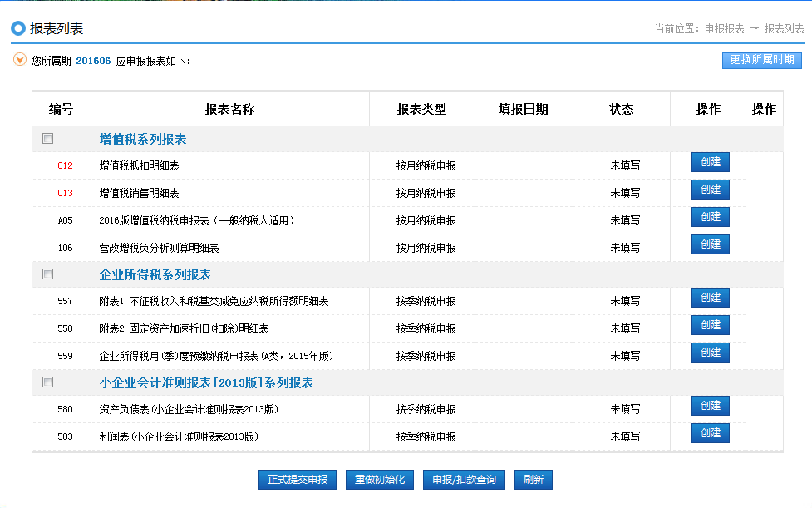Select report name 增值税销售明细表

140,193
